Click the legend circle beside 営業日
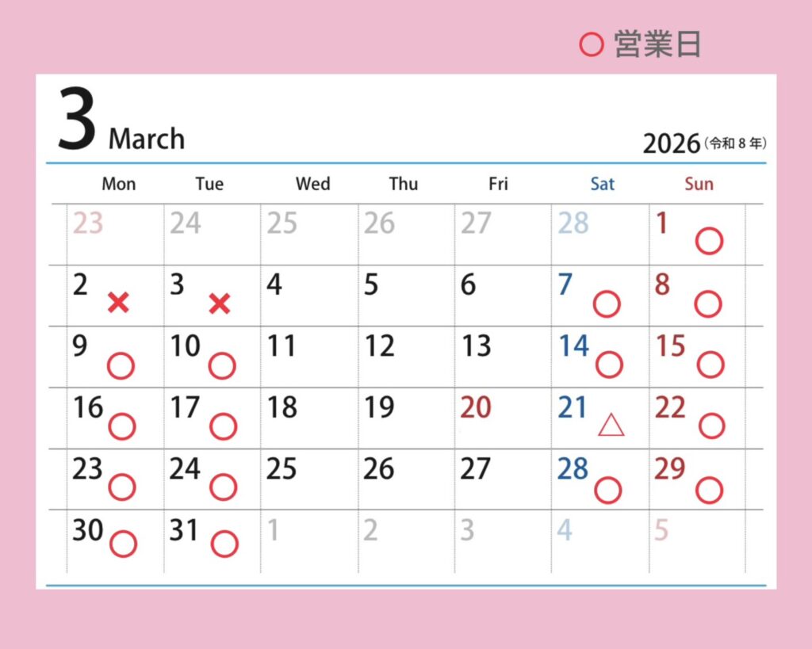Viewport: 812px width, 649px height. coord(592,44)
